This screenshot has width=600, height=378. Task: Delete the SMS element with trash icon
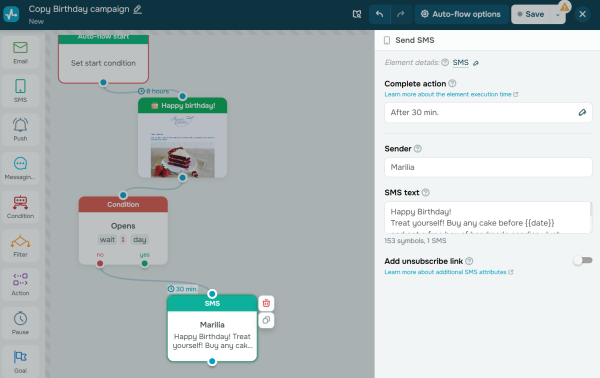click(x=266, y=303)
